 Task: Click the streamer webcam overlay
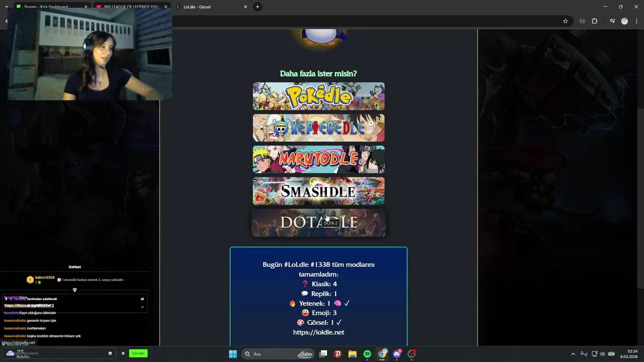click(x=90, y=54)
